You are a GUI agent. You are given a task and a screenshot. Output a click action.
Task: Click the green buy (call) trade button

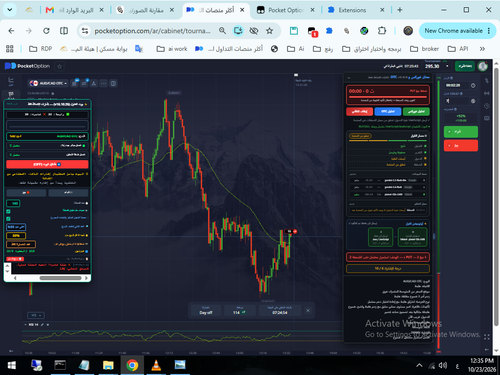coord(461,132)
